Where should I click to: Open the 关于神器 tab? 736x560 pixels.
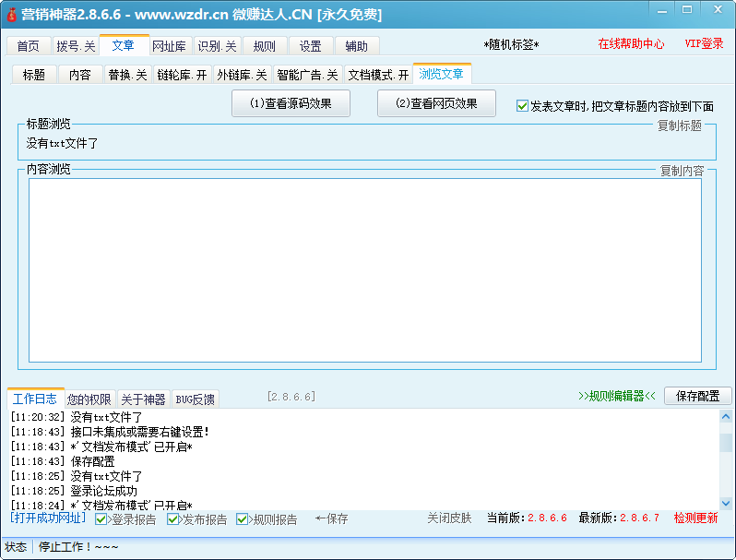(143, 399)
